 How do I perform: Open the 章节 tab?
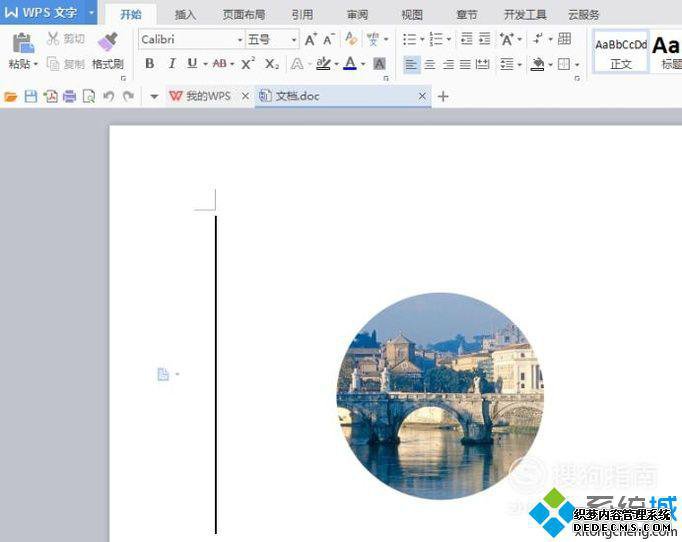[467, 15]
